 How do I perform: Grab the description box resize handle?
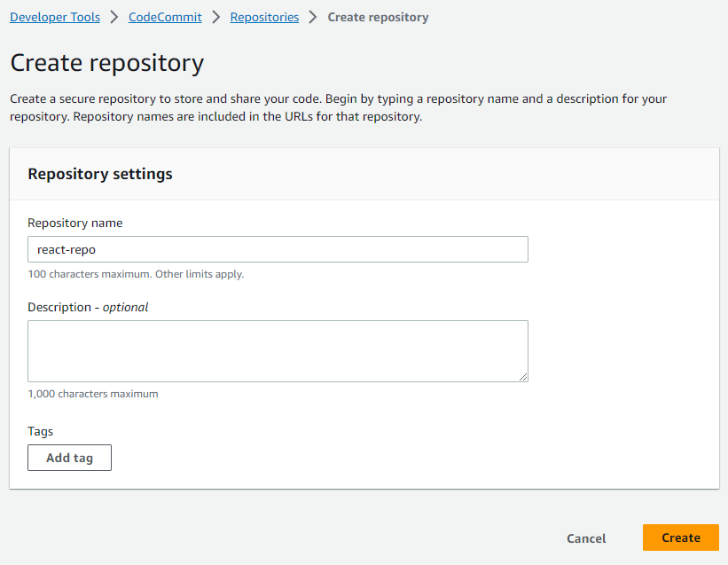[523, 377]
